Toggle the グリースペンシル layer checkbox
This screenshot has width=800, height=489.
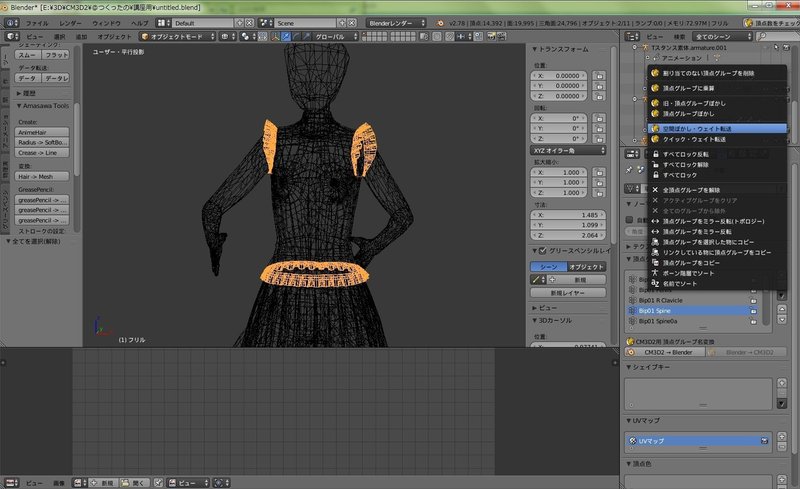(541, 250)
